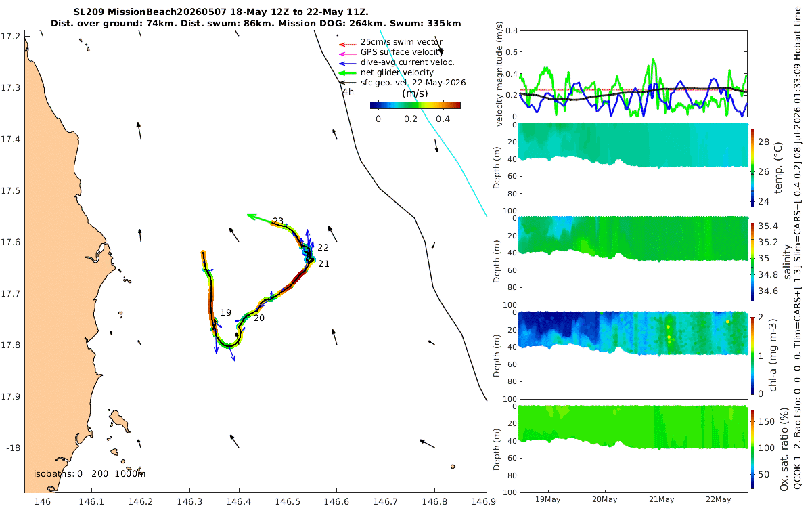812x508 pixels.
Task: Click the '150' tick on the oxygen colorbar
Action: (x=766, y=421)
